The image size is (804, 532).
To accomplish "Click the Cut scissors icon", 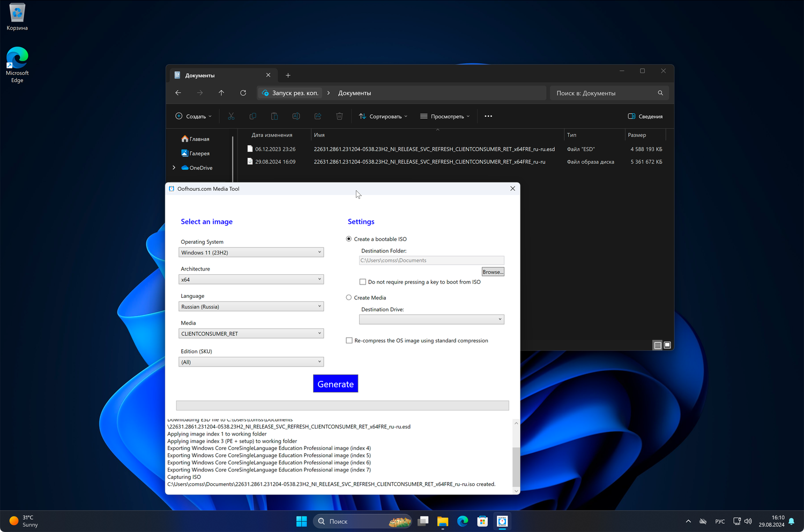I will pyautogui.click(x=231, y=116).
